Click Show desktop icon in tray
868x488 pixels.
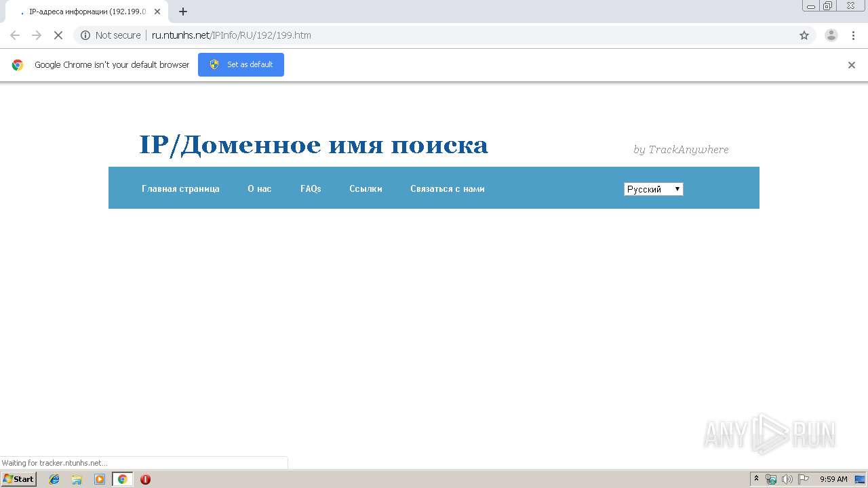click(861, 479)
